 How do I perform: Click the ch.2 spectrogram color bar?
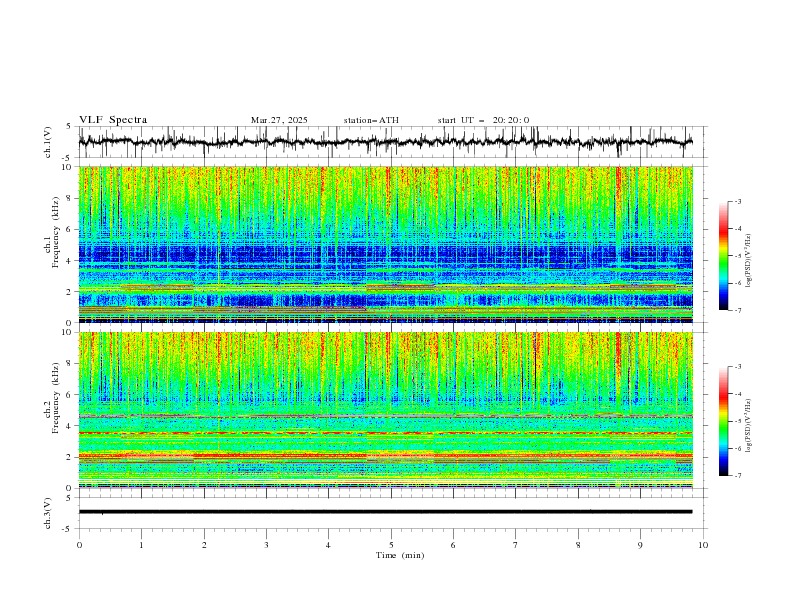pyautogui.click(x=723, y=421)
